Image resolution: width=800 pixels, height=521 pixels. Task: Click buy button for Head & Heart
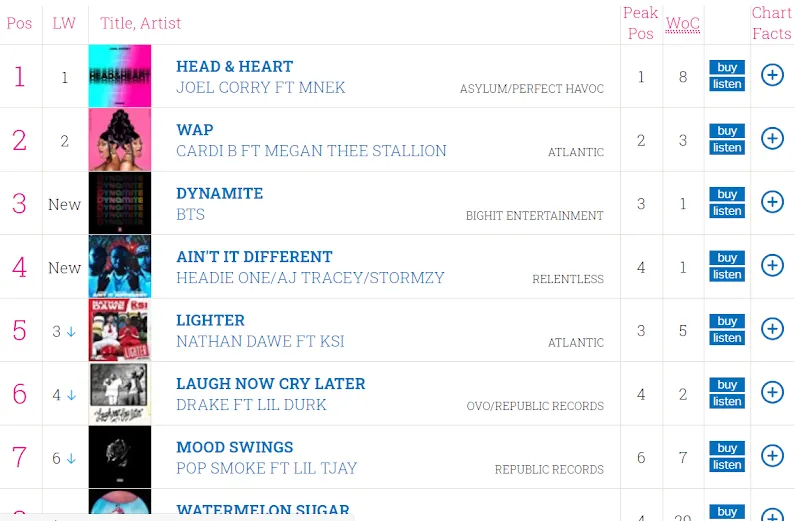727,67
